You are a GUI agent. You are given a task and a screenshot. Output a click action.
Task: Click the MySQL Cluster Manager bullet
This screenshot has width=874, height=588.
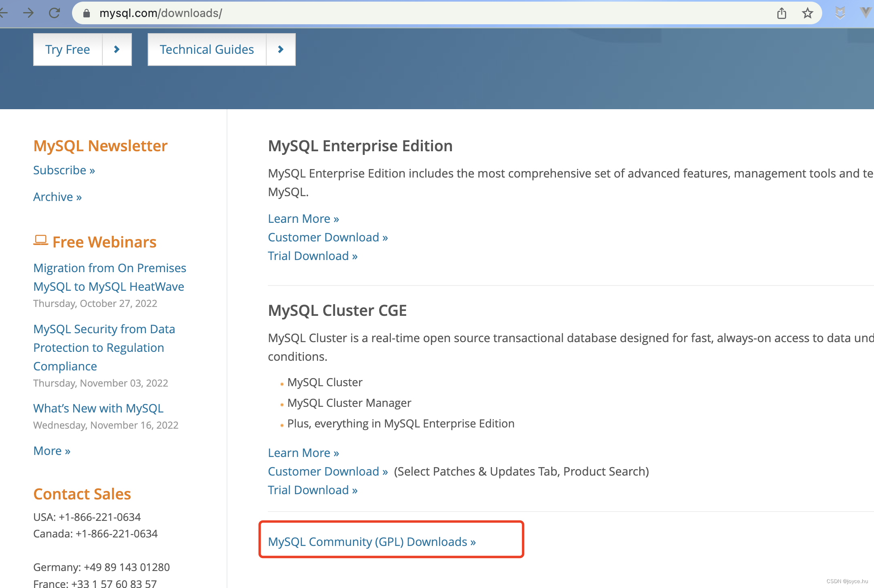click(x=349, y=403)
